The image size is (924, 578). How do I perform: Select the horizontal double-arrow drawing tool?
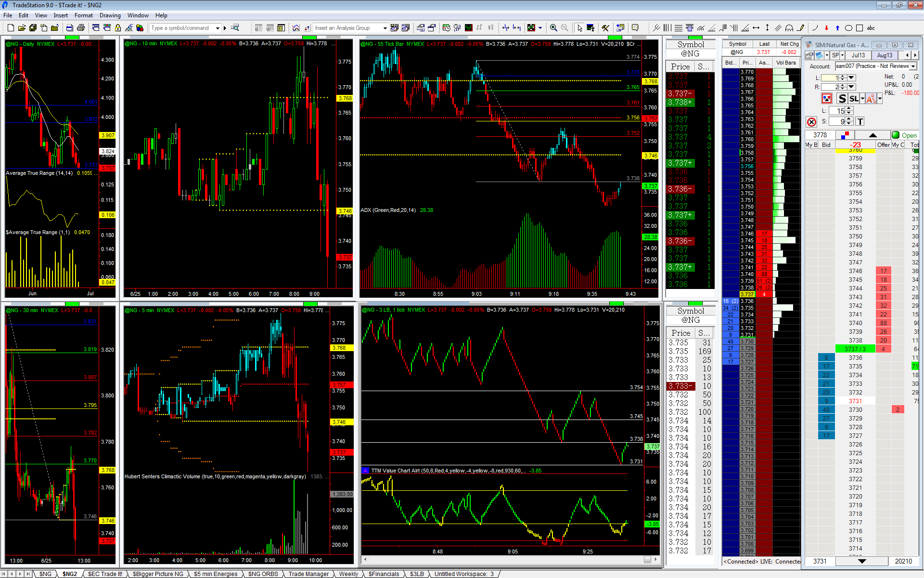pos(756,28)
